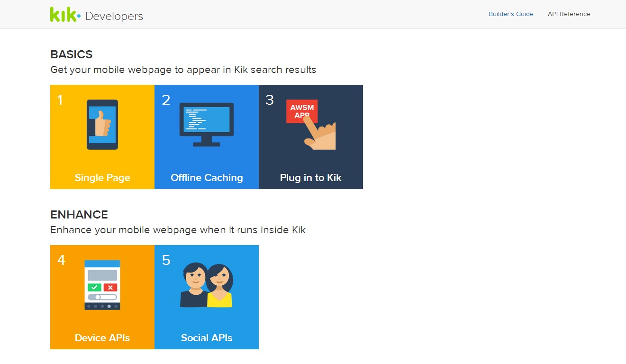The height and width of the screenshot is (364, 626).
Task: Click the number 5 on the Social APIs tile
Action: pos(166,260)
